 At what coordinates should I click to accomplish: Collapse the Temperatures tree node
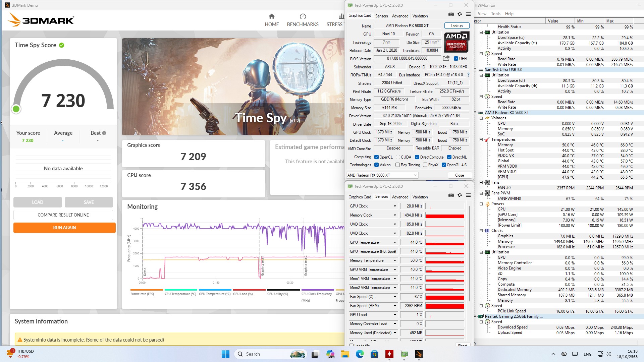[481, 139]
